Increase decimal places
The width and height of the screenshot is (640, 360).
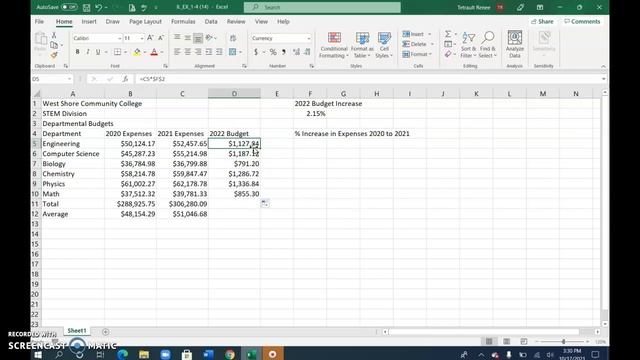296,52
